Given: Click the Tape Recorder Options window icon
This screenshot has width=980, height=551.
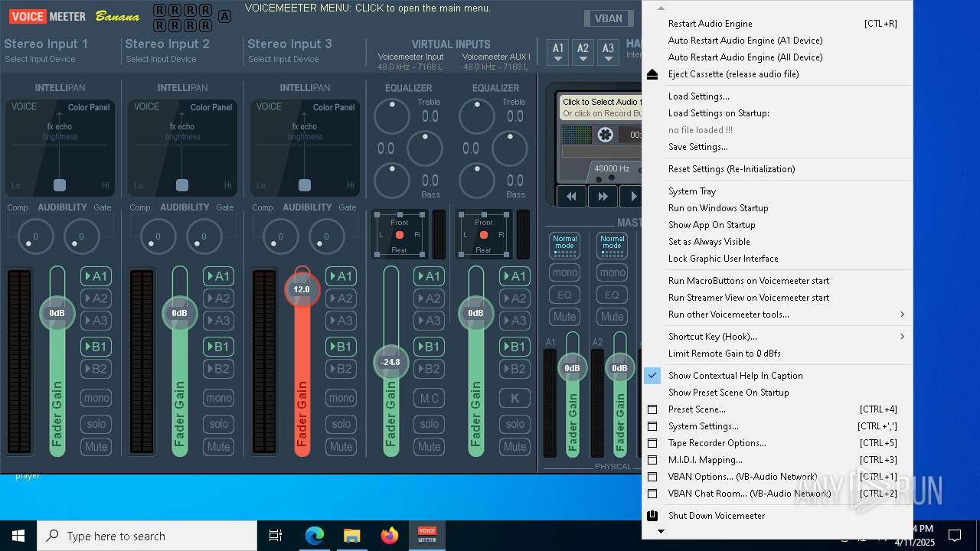Looking at the screenshot, I should (652, 443).
